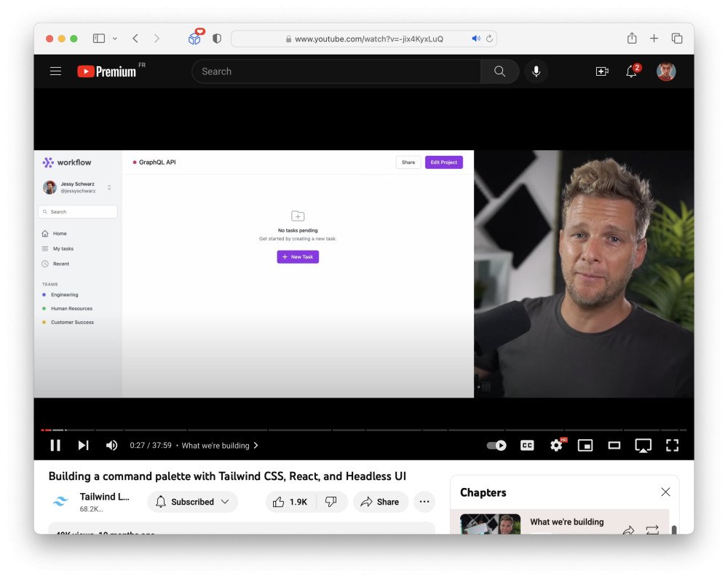Open Safari's sidebar dropdown arrow

(x=114, y=38)
